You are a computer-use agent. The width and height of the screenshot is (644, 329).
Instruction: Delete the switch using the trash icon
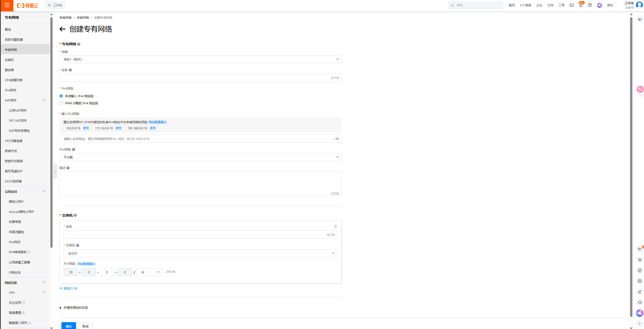pos(335,227)
